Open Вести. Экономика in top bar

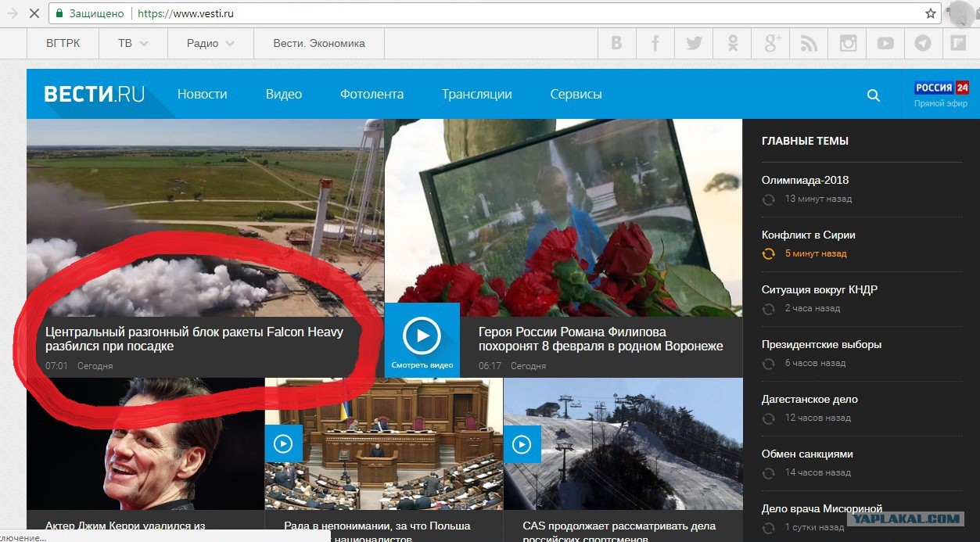[x=319, y=44]
